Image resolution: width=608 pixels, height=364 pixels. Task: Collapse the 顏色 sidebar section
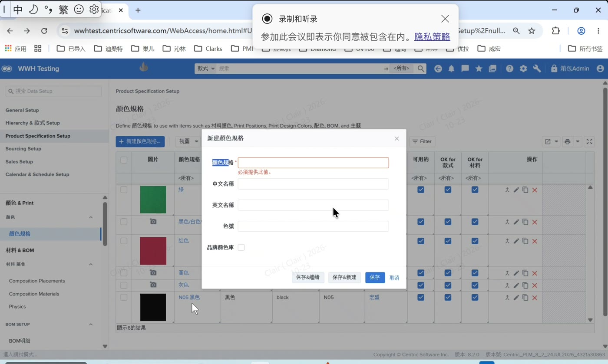click(x=91, y=217)
